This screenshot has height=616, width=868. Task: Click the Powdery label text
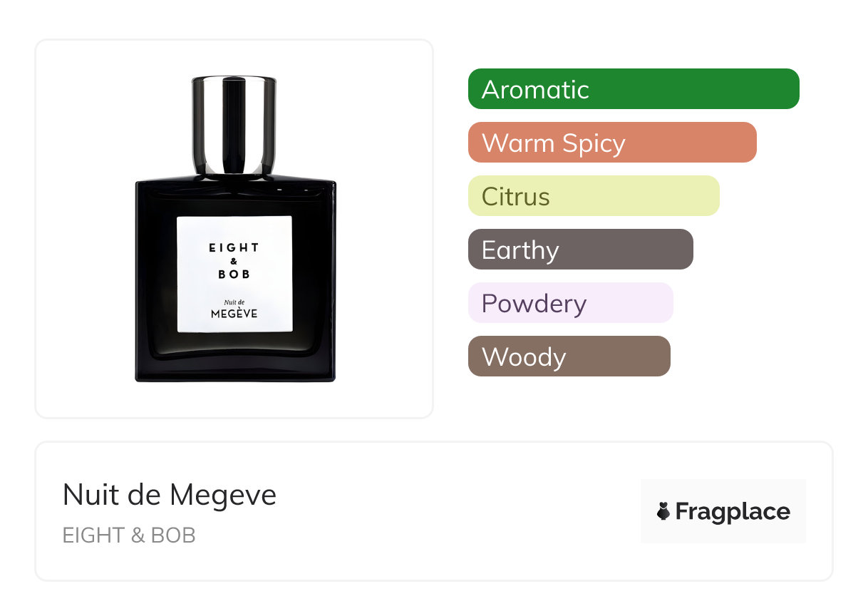[534, 304]
